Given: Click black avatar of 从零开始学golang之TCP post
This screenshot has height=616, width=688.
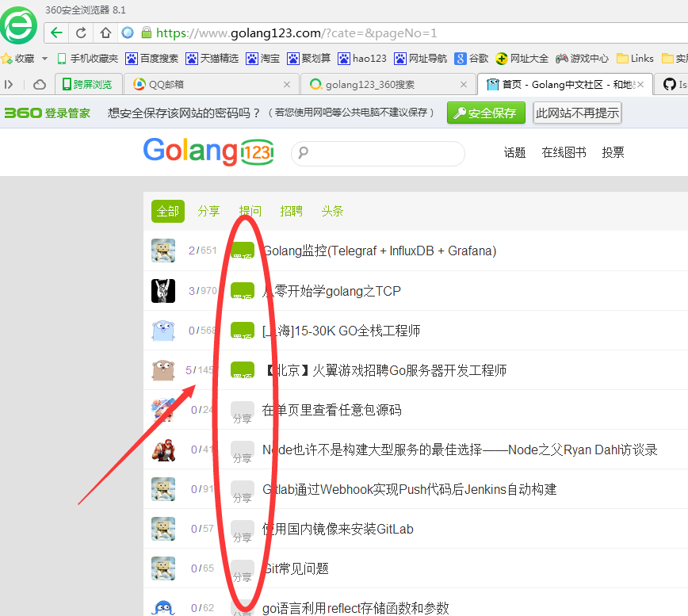Looking at the screenshot, I should 163,291.
